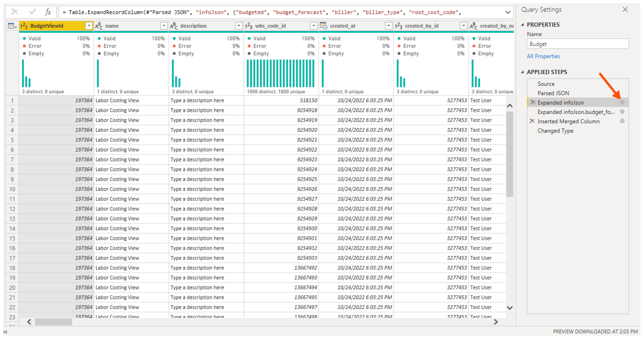Click the wbs_code_id distribution histogram
This screenshot has width=644, height=339.
coord(281,73)
